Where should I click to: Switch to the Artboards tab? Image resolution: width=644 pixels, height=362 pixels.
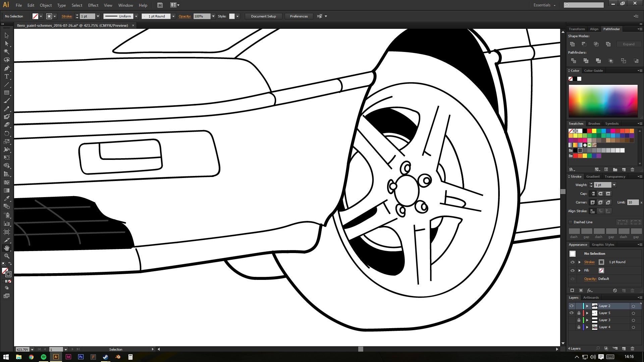[591, 298]
